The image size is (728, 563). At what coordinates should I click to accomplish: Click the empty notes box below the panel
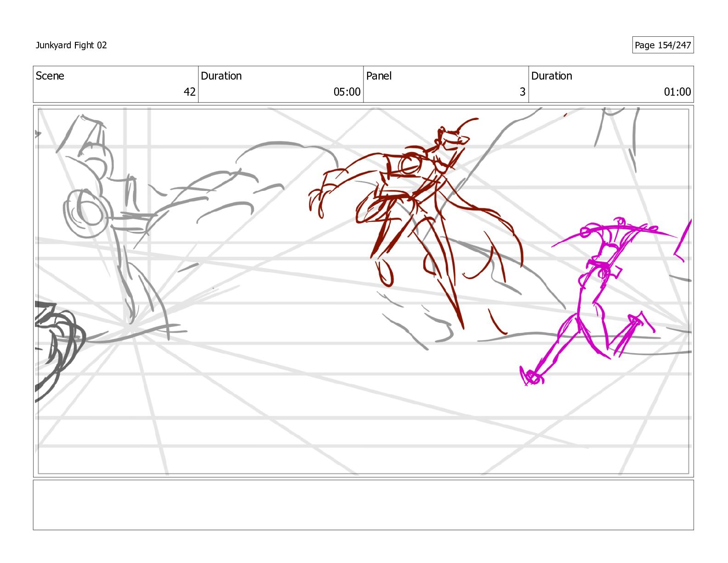(363, 505)
